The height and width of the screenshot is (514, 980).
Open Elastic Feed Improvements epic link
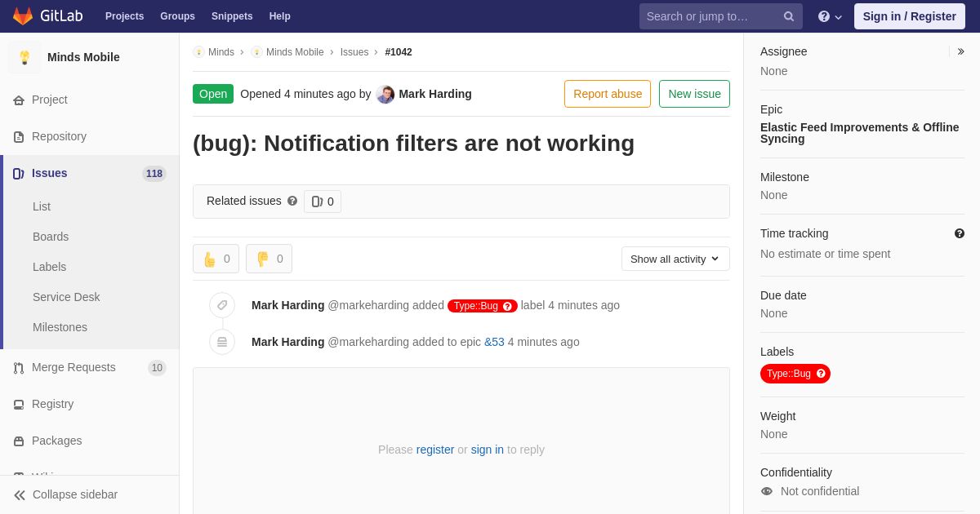tap(860, 133)
